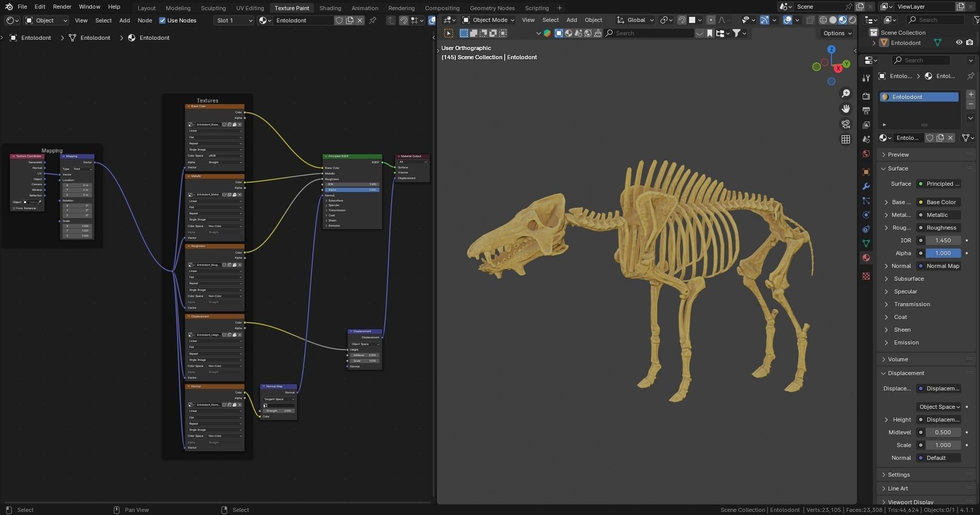
Task: Open displacement Object Space dropdown in properties
Action: coord(939,407)
